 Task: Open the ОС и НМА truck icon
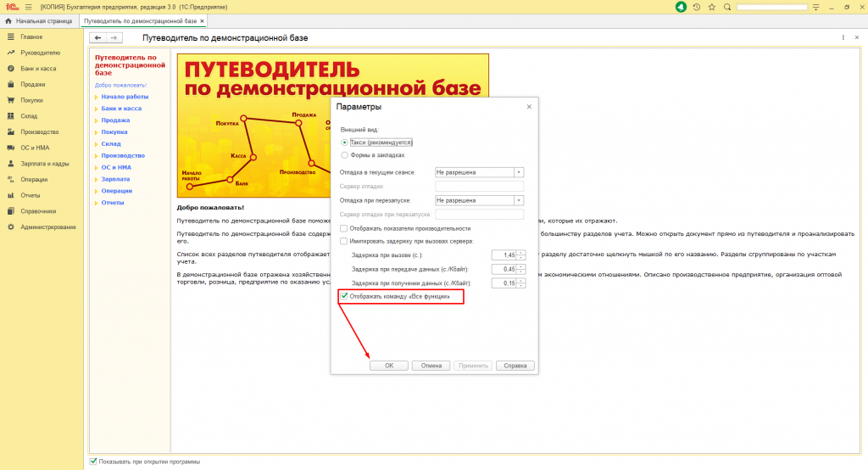coord(10,148)
